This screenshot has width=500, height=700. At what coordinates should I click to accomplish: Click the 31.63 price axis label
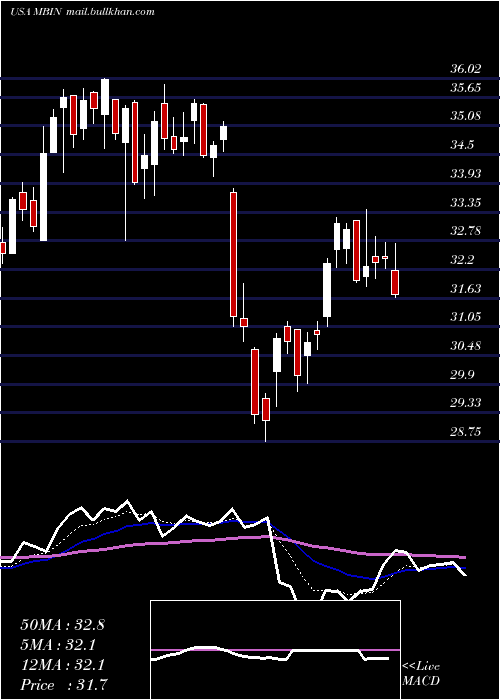click(x=466, y=288)
